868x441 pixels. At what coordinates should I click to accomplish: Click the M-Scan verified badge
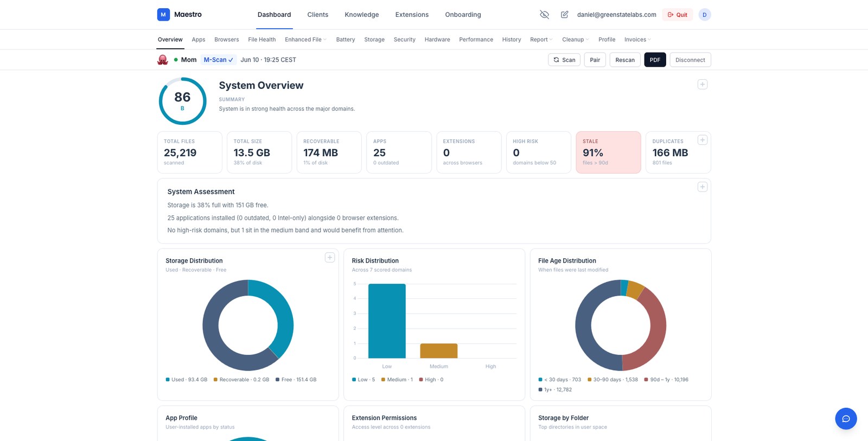coord(219,60)
